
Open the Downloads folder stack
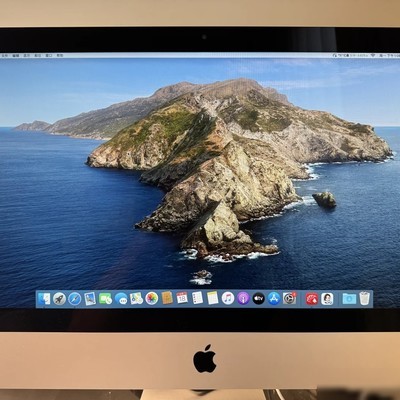coord(349,299)
